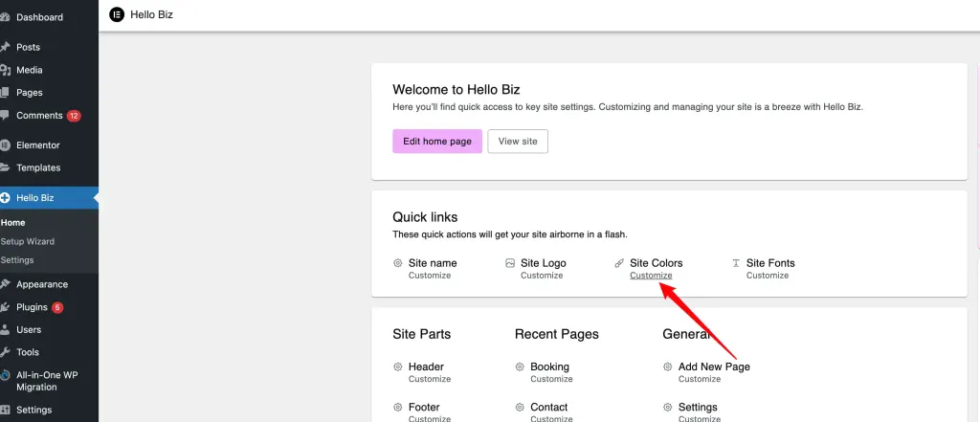Click the Plugins icon in sidebar
The width and height of the screenshot is (980, 422).
5,307
